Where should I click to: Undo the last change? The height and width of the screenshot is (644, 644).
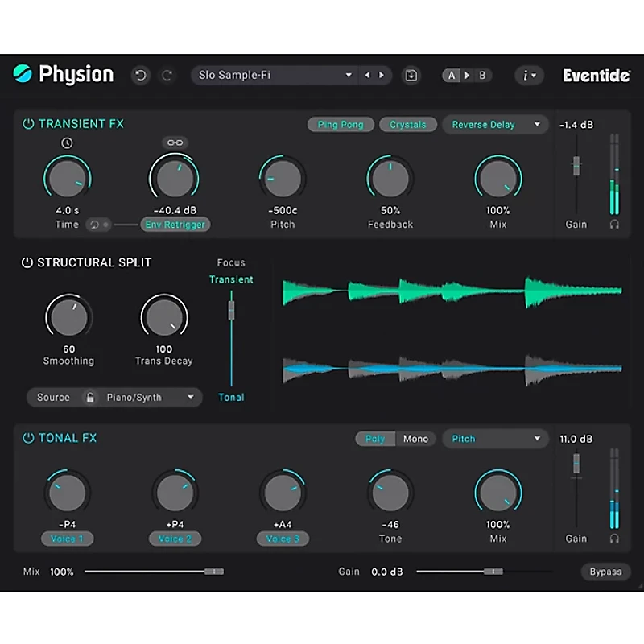[x=140, y=76]
